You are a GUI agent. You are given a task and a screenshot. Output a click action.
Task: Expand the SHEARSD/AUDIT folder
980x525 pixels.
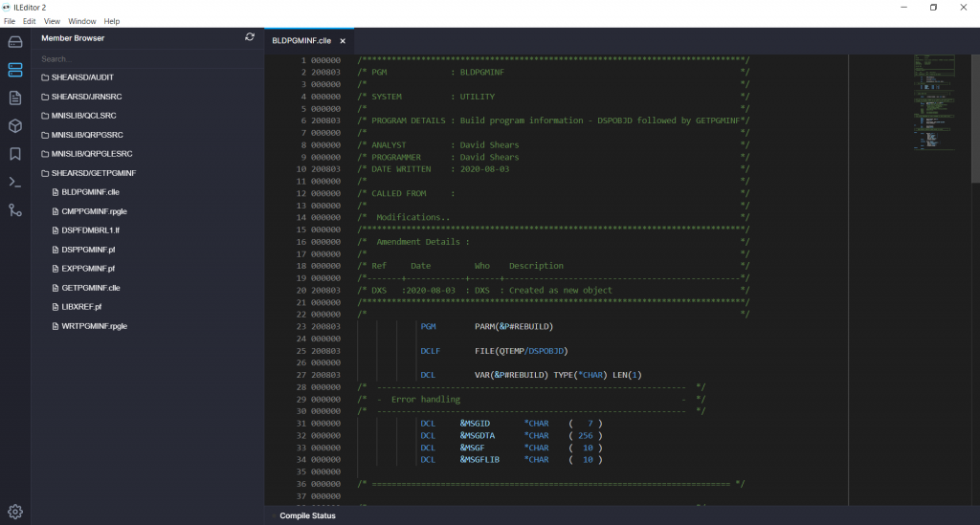point(81,77)
